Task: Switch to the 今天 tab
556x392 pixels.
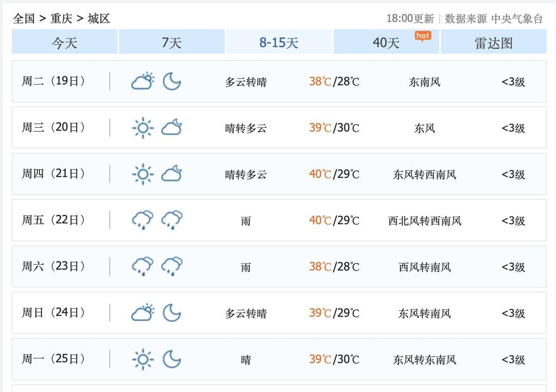Action: coord(65,42)
